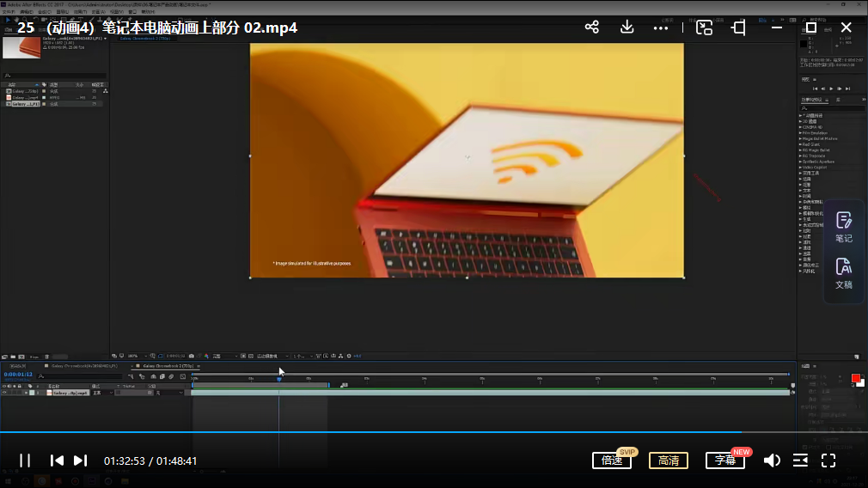Viewport: 868px width, 488px height.
Task: Open the 效果和预设 effects and presets tab
Action: point(812,100)
